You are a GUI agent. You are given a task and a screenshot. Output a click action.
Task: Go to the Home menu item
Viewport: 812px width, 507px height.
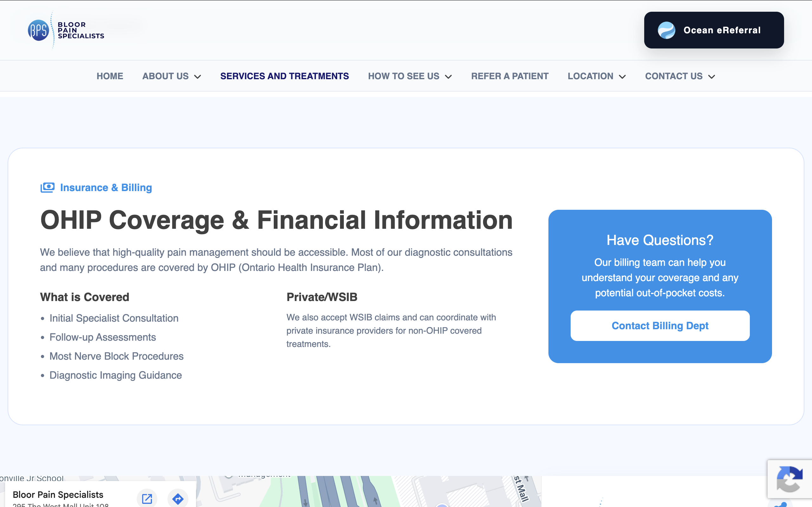click(110, 76)
